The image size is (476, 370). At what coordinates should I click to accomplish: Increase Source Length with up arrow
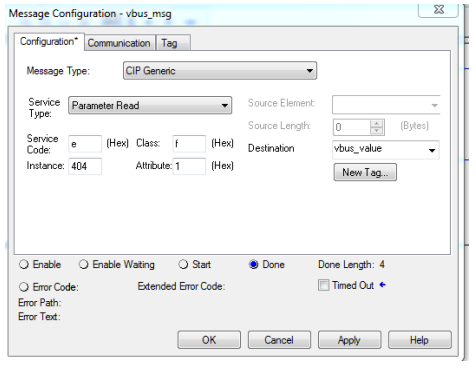tap(377, 123)
